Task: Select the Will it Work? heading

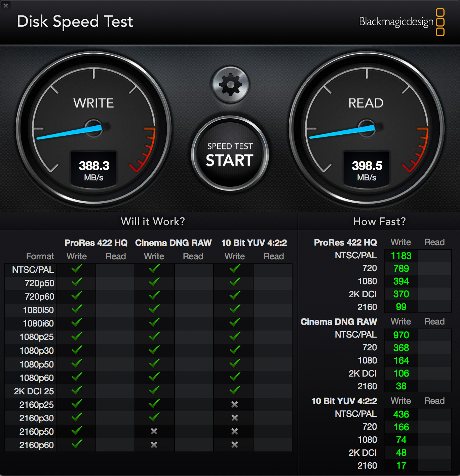Action: (x=153, y=221)
